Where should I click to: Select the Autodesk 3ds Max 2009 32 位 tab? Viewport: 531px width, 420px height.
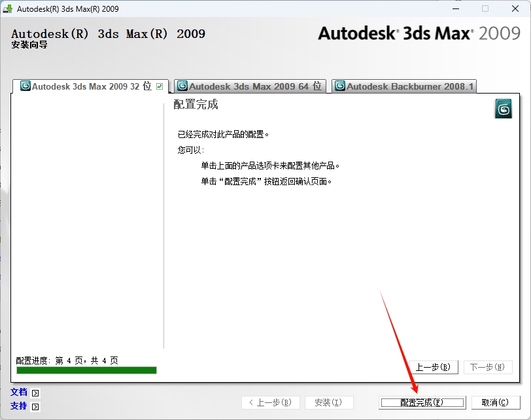click(91, 86)
